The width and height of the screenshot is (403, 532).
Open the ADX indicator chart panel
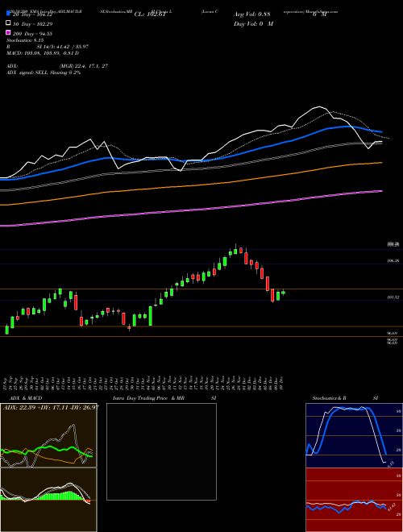pos(48,435)
